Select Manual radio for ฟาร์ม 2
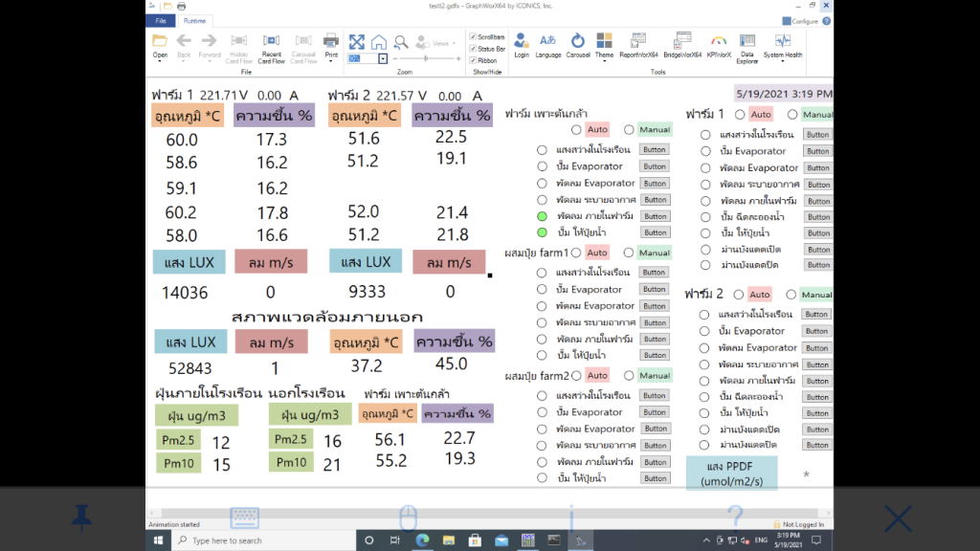 click(791, 295)
